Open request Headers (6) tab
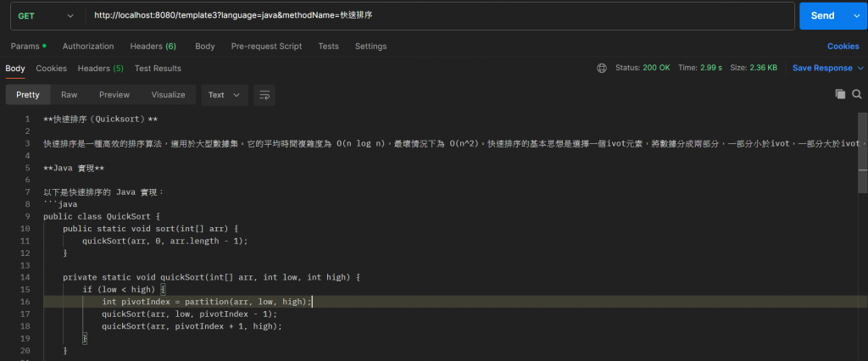 (x=153, y=47)
